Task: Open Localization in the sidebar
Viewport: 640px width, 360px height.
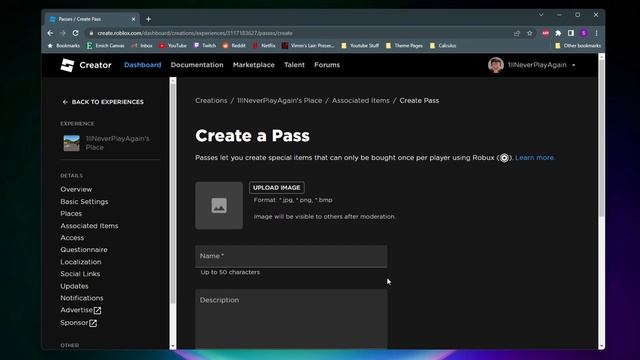Action: 81,262
